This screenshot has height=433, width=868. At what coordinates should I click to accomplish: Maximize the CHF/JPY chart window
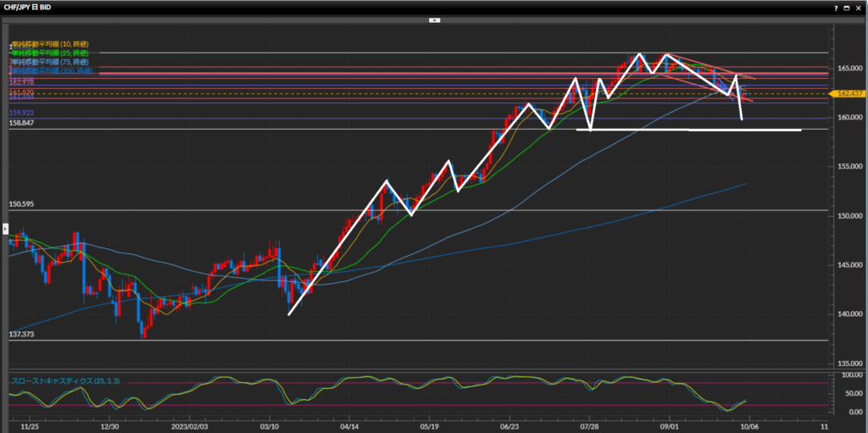(x=847, y=6)
